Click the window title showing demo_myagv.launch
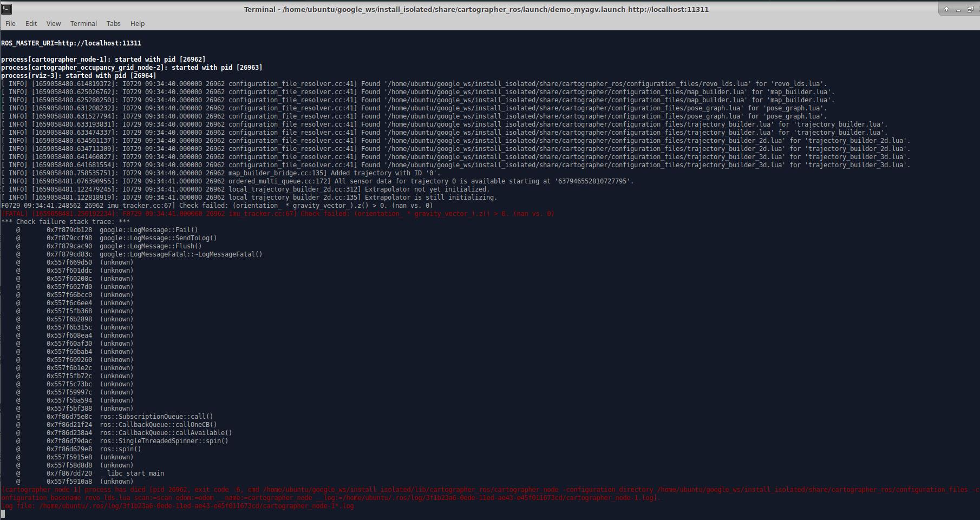Image resolution: width=980 pixels, height=520 pixels. coord(476,9)
